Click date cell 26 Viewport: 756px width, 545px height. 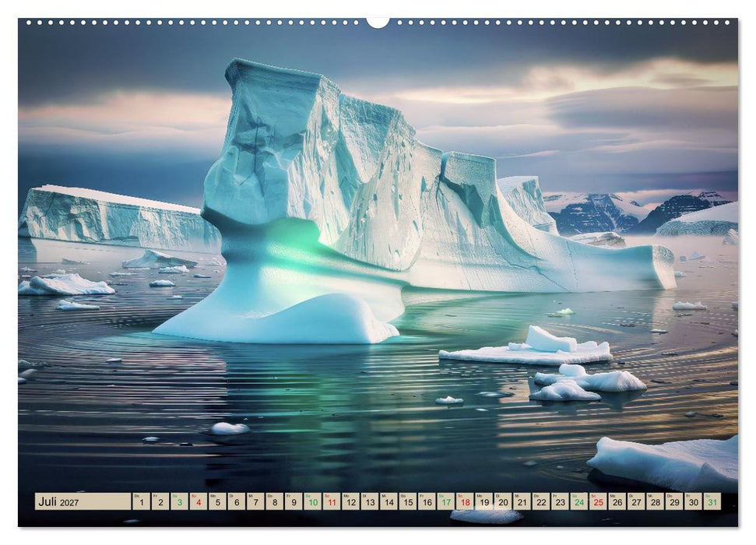[x=617, y=501]
